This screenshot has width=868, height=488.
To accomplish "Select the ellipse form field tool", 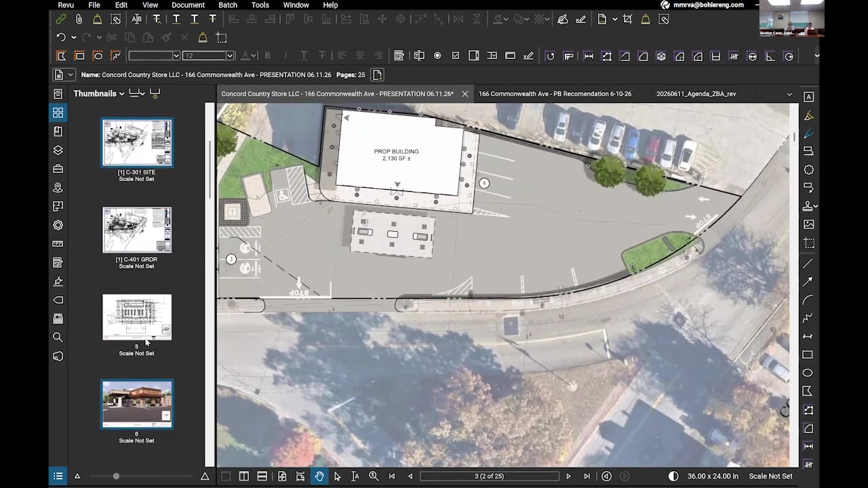I will point(98,56).
